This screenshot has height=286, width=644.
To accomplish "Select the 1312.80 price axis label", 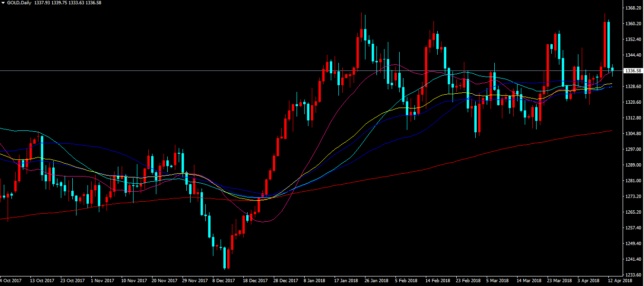I will click(x=634, y=118).
